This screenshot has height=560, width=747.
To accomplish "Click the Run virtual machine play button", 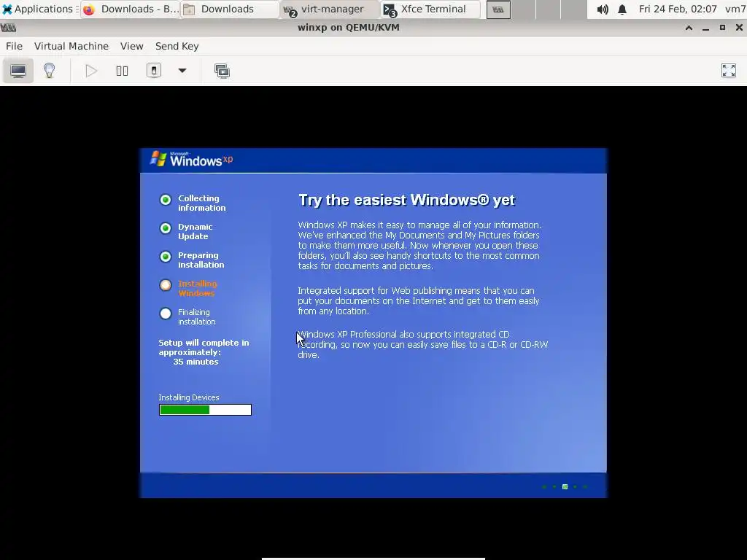I will click(x=91, y=71).
